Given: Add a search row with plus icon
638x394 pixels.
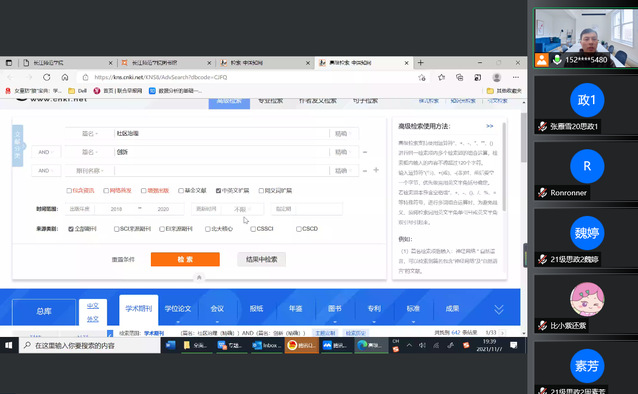Looking at the screenshot, I should pos(376,170).
